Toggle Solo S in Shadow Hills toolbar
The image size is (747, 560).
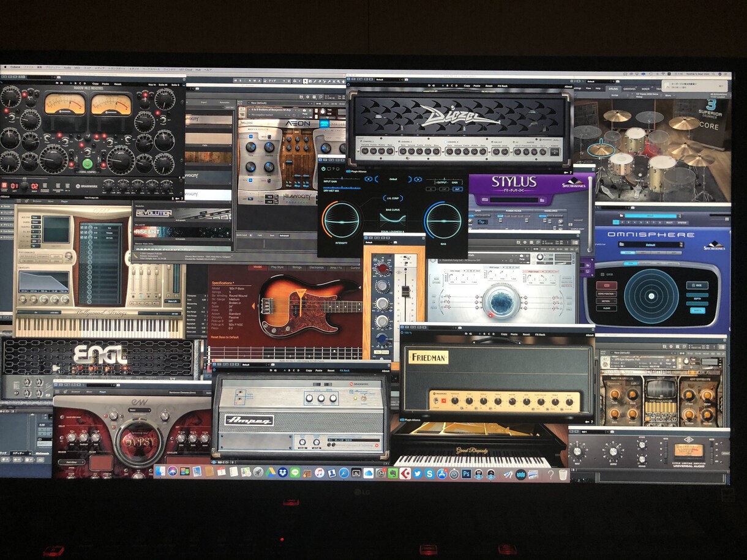click(175, 84)
